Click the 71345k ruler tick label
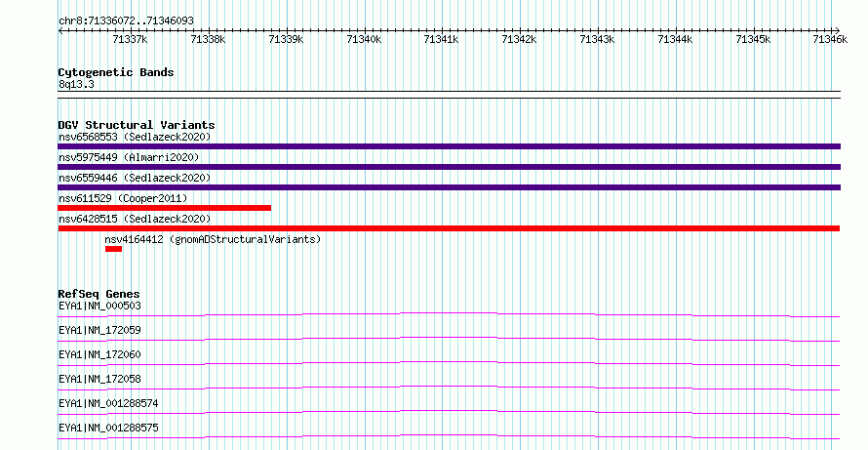This screenshot has width=868, height=450. click(754, 39)
